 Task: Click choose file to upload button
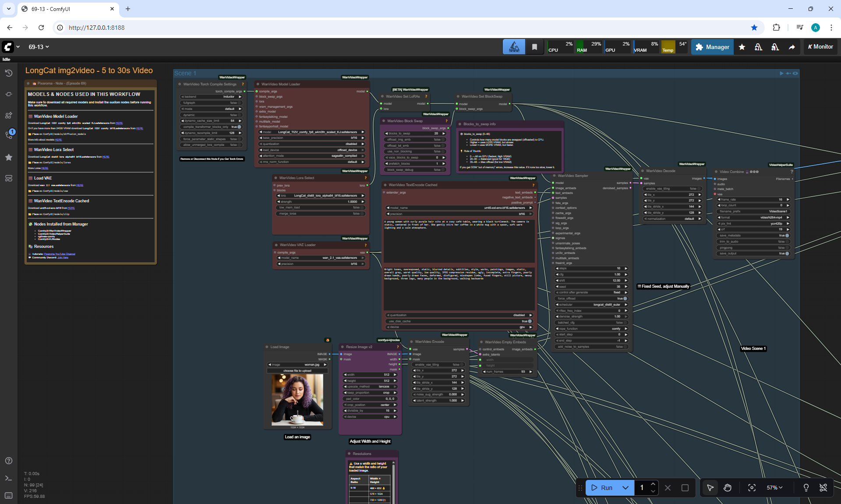point(297,371)
